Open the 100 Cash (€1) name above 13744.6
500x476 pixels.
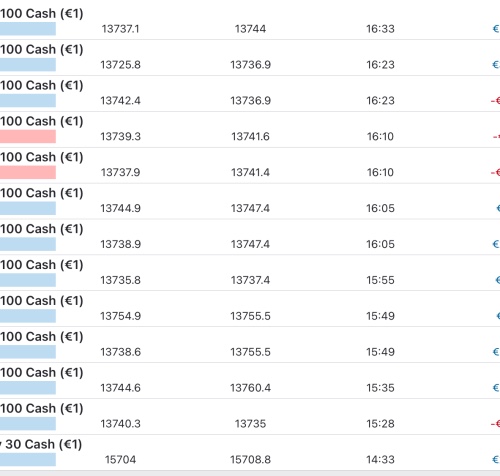click(x=42, y=372)
